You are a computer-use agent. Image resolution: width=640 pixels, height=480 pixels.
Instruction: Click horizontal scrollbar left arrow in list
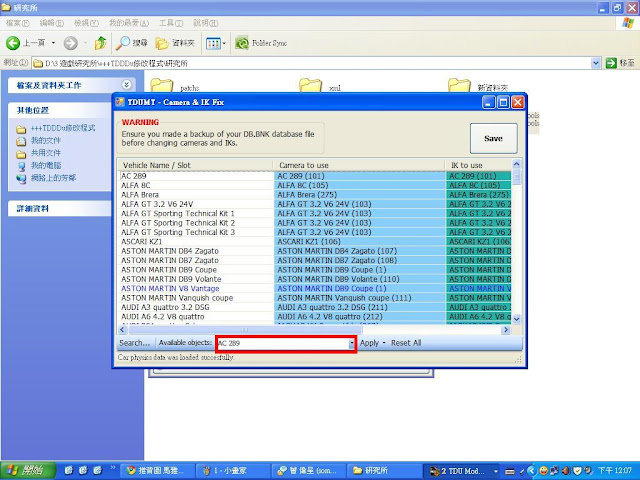coord(123,329)
